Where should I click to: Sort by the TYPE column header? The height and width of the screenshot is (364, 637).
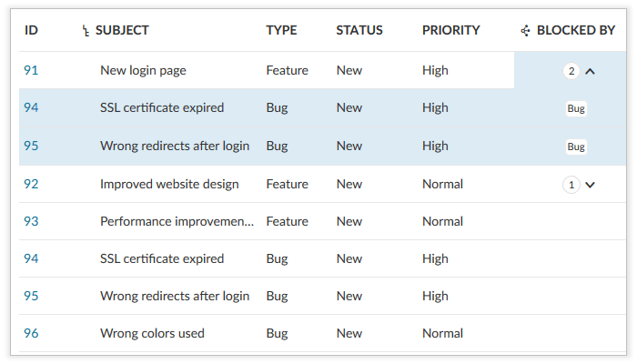(281, 30)
